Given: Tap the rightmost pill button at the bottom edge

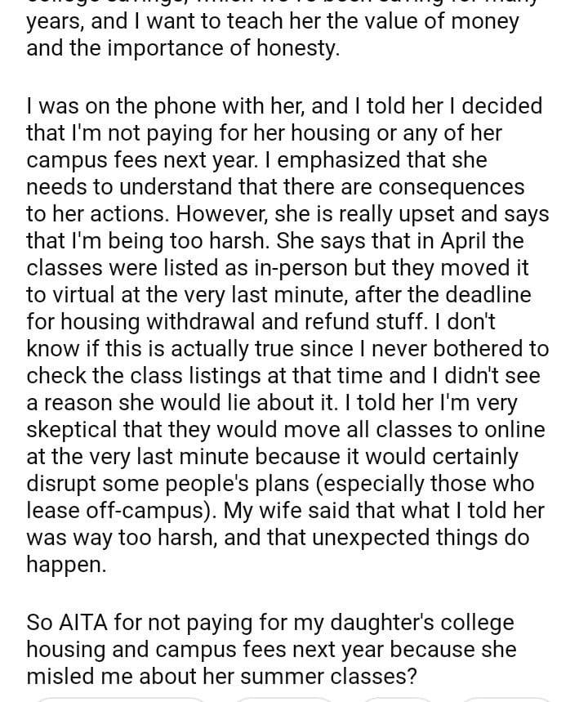Looking at the screenshot, I should (x=506, y=699).
